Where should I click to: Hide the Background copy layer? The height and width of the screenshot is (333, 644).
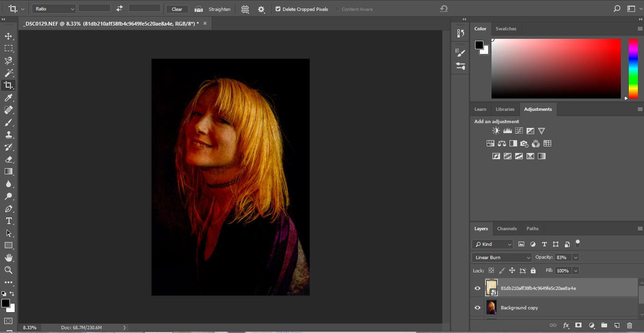click(477, 307)
